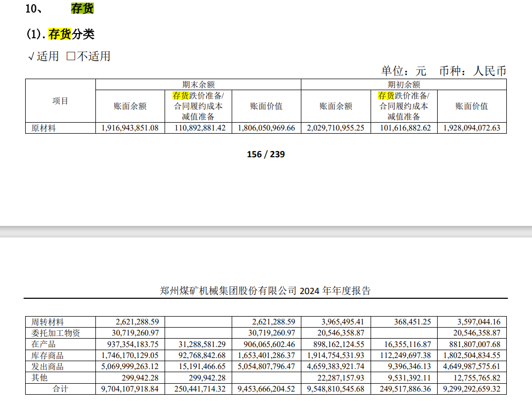Click the total 249,517,886.36
The width and height of the screenshot is (532, 401).
click(405, 389)
